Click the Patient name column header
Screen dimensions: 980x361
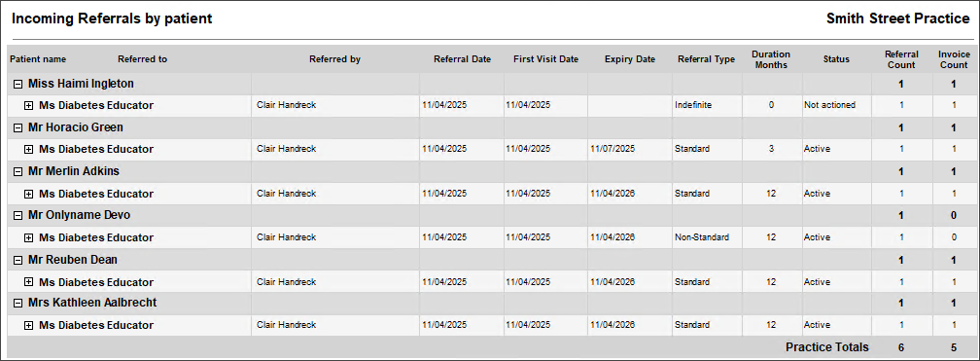pos(38,59)
